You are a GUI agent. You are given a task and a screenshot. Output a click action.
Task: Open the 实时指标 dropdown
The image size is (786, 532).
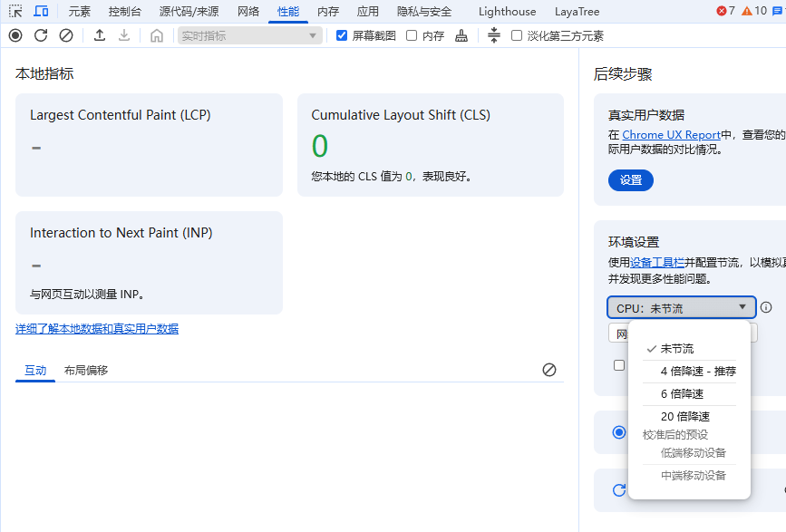pyautogui.click(x=249, y=35)
